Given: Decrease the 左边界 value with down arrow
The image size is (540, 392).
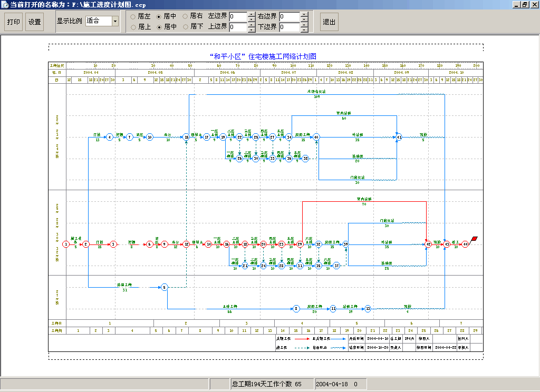Looking at the screenshot, I should (x=252, y=19).
